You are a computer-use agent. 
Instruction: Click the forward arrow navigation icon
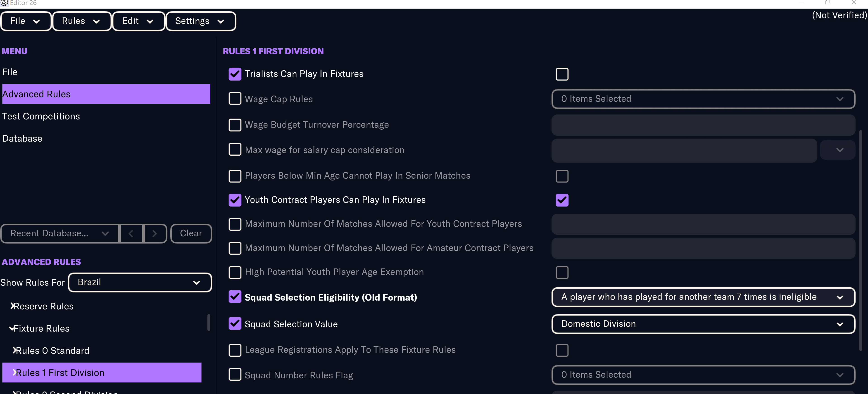click(x=155, y=233)
